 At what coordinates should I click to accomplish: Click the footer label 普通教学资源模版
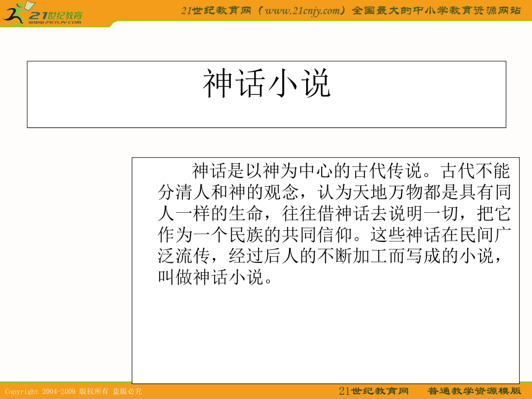pyautogui.click(x=474, y=391)
